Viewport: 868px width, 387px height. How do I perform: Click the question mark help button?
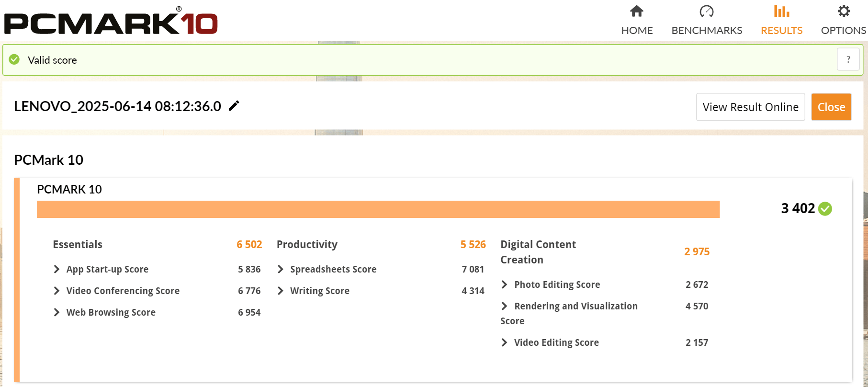(848, 60)
